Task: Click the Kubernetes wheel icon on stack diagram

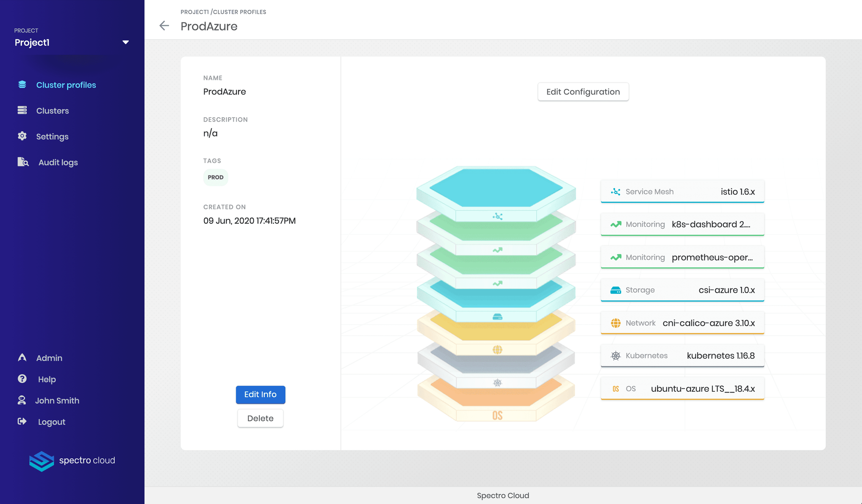Action: coord(497,383)
